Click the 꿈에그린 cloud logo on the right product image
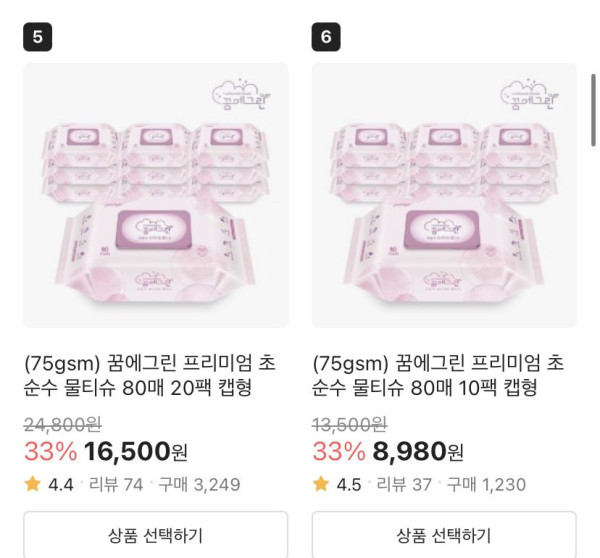 tap(530, 96)
